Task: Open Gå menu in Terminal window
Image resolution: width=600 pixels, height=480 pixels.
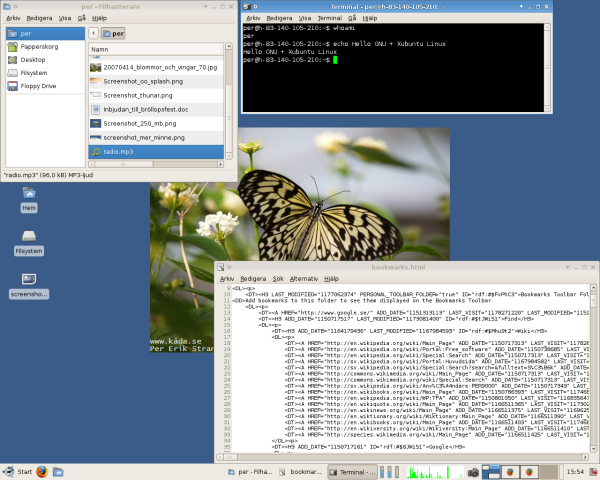Action: pyautogui.click(x=352, y=18)
